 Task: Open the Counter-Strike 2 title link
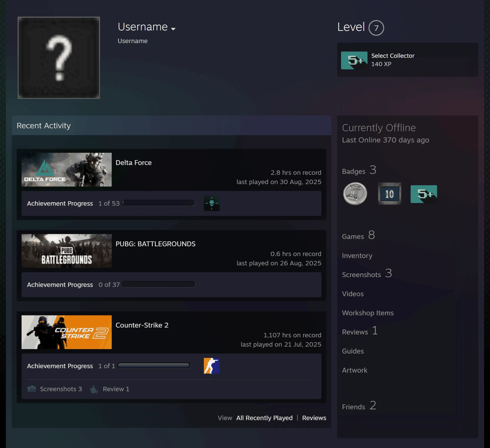click(x=142, y=325)
